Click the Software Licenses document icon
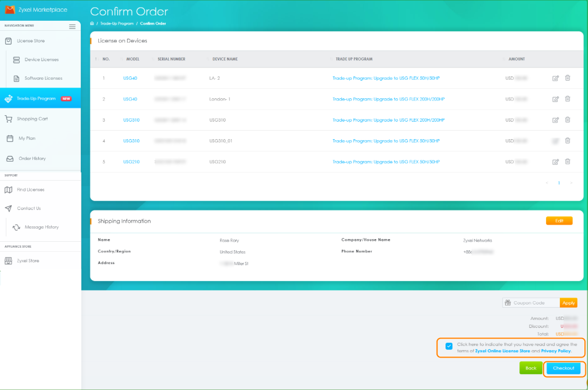 [16, 78]
